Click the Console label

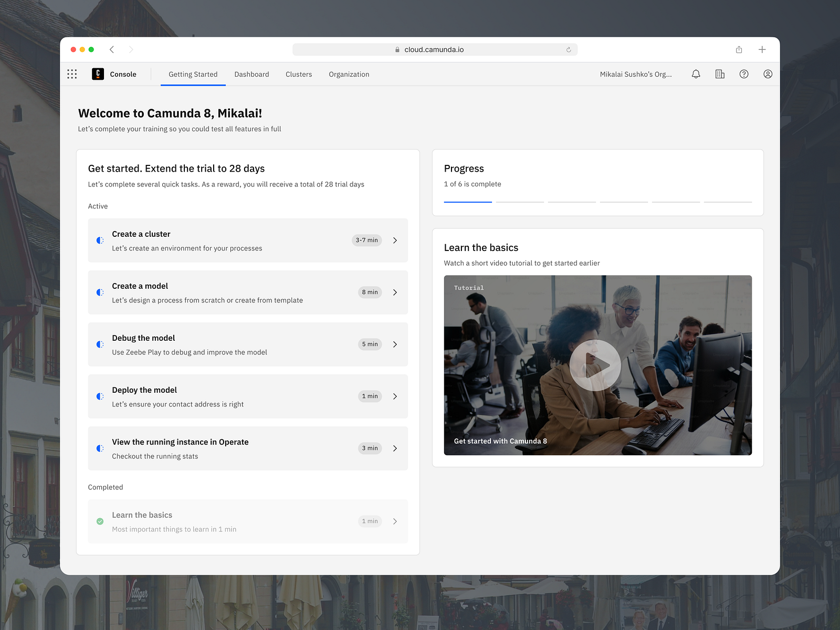(x=123, y=74)
